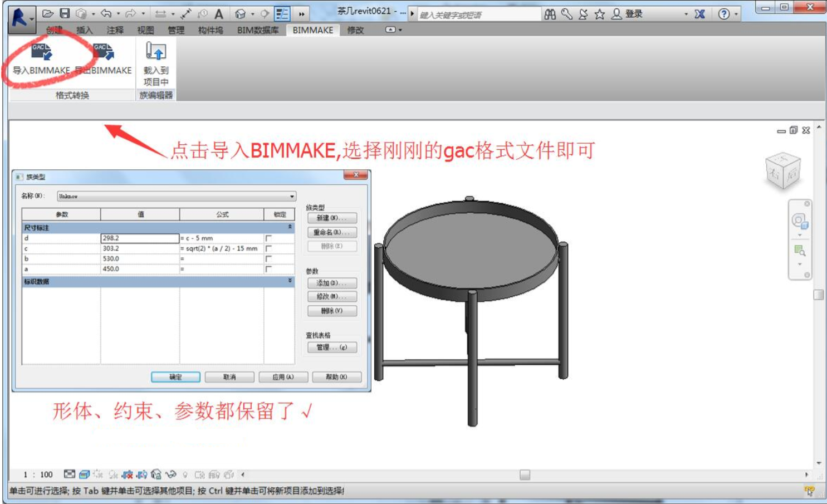827x504 pixels.
Task: Click the Open folder quick-access icon
Action: point(48,14)
